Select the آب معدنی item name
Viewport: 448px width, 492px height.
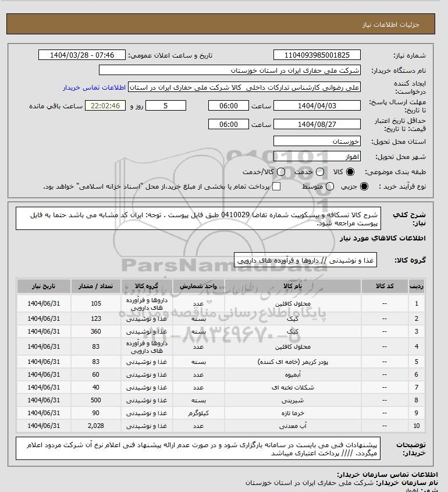[293, 426]
